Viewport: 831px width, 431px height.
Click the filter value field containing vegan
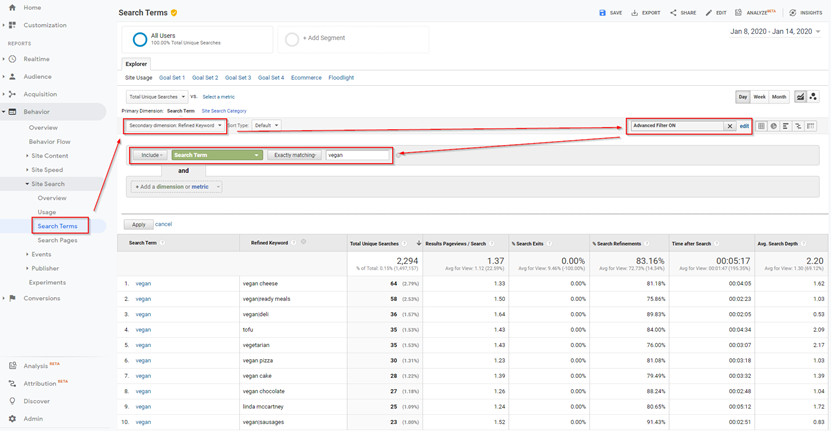pos(358,155)
